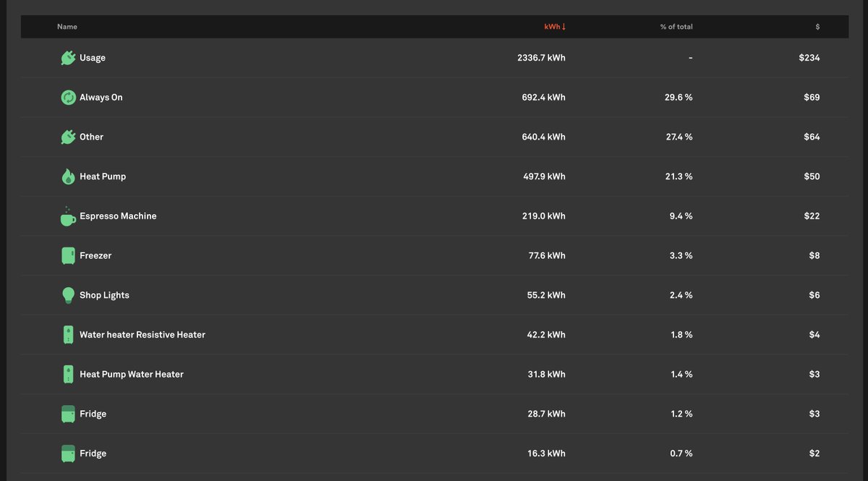Click the light bulb Shop Lights icon
This screenshot has height=481, width=868.
pos(68,295)
